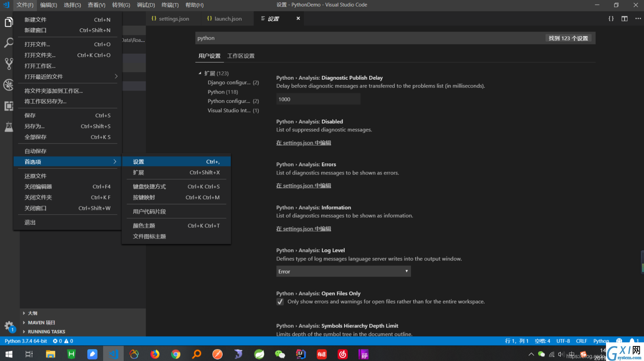644x361 pixels.
Task: Choose 键盘快捷方式 in the submenu
Action: [x=176, y=187]
